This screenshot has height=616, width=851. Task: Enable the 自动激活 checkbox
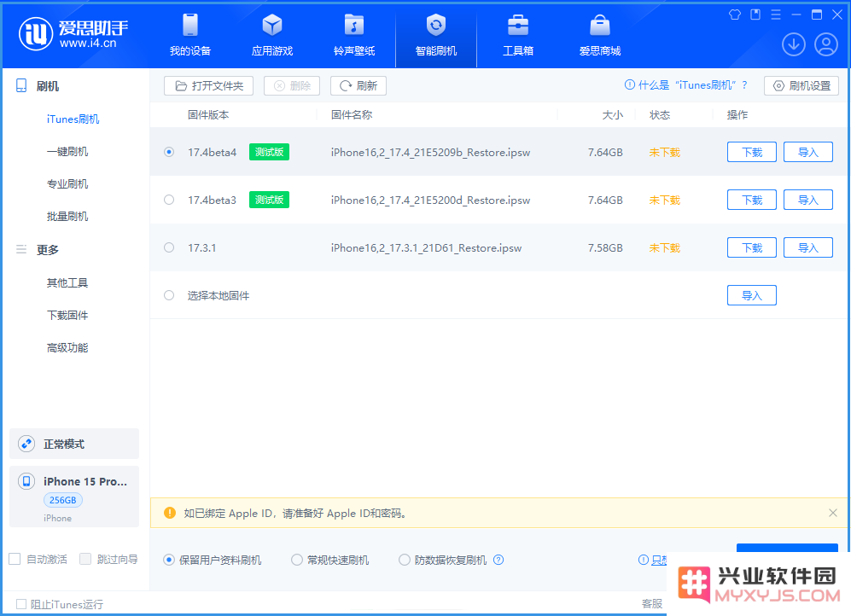coord(15,559)
